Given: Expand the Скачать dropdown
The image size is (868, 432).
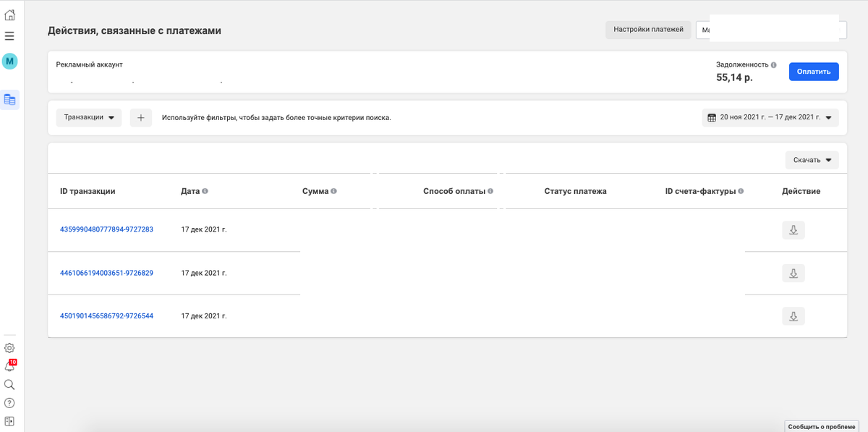Looking at the screenshot, I should click(812, 160).
